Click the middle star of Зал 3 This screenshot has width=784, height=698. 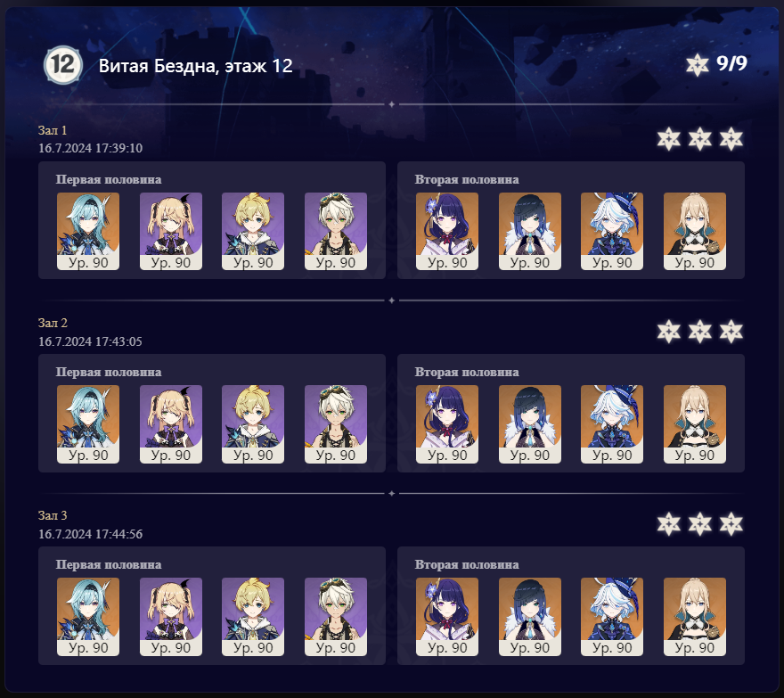[700, 524]
